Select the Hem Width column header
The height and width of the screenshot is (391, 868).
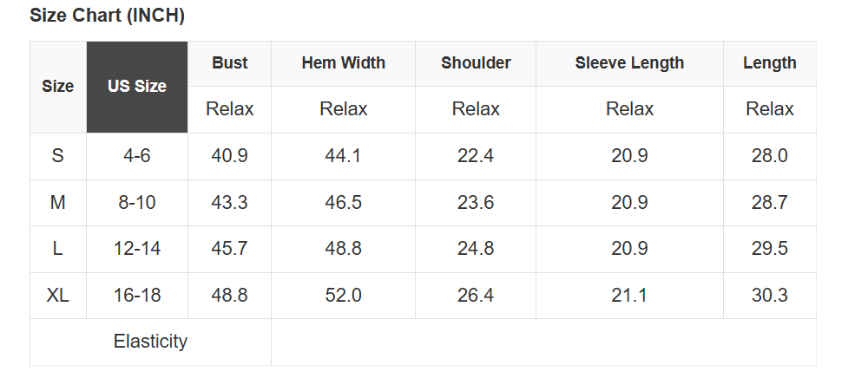point(343,63)
